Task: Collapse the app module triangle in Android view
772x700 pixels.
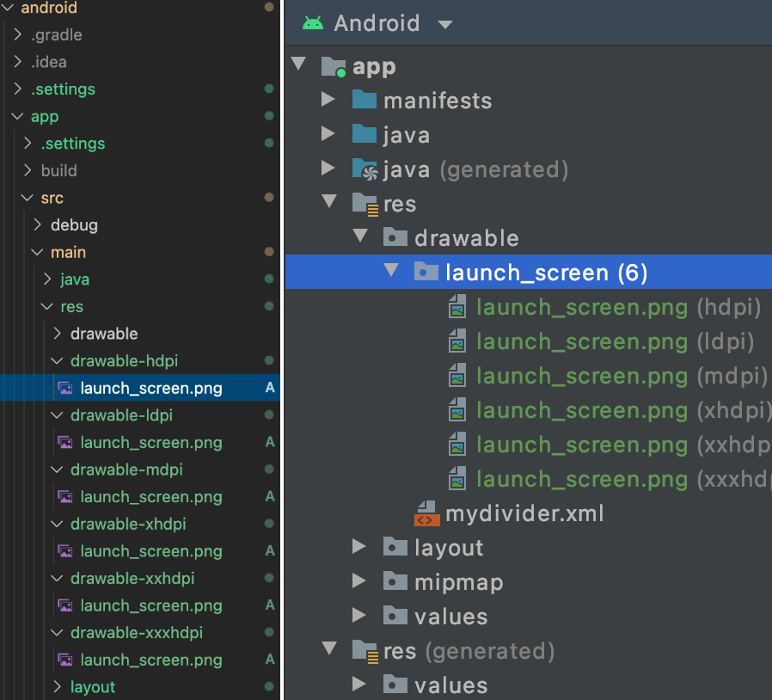Action: pos(299,64)
